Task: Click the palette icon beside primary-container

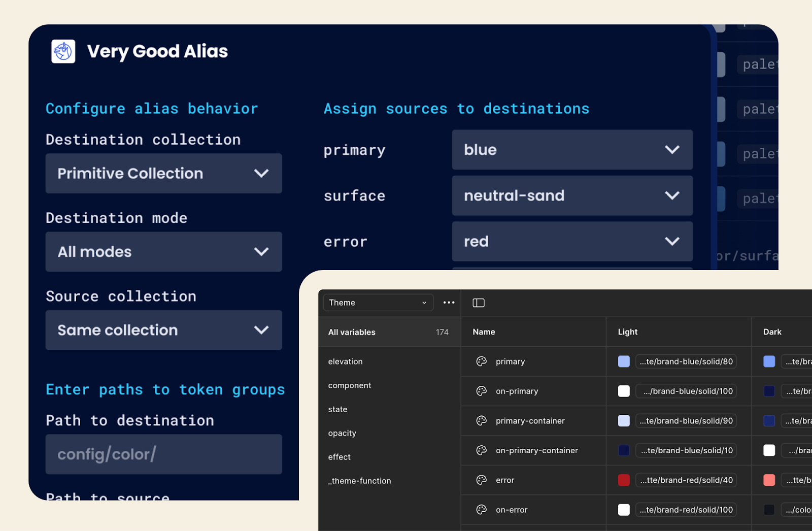Action: tap(482, 421)
